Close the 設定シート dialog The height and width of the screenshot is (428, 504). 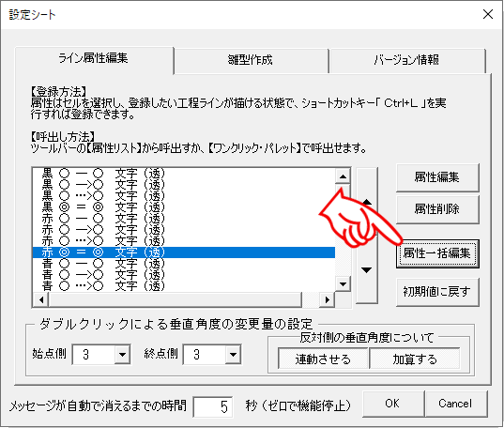pyautogui.click(x=488, y=14)
